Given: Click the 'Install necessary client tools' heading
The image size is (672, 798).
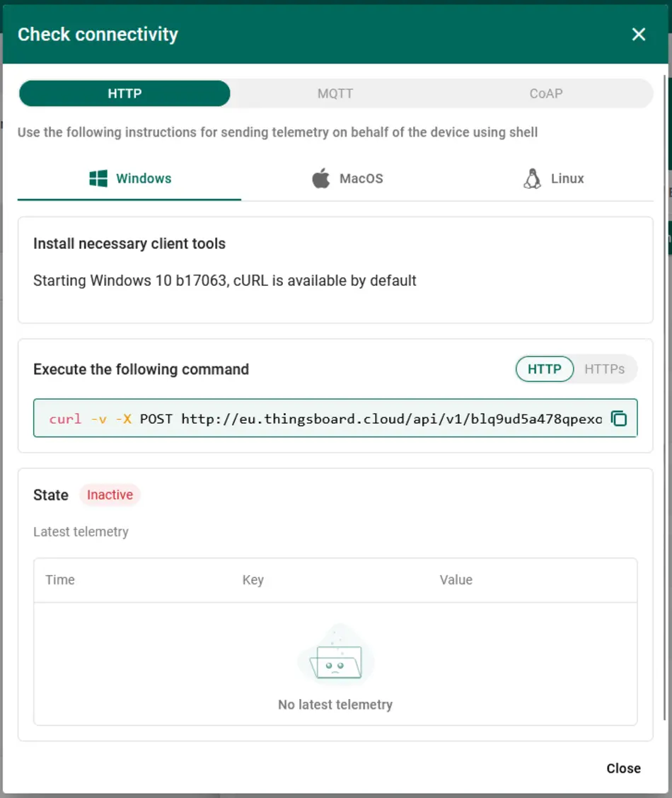Looking at the screenshot, I should point(129,243).
